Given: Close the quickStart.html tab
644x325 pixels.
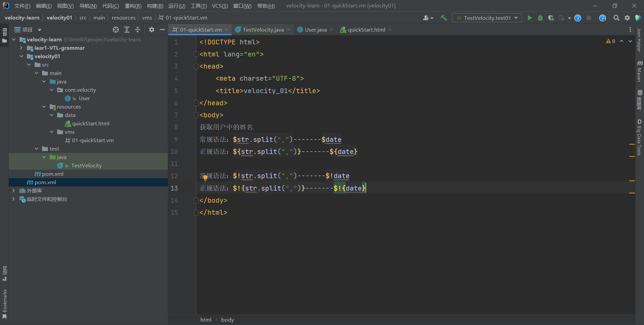Looking at the screenshot, I should coord(390,30).
